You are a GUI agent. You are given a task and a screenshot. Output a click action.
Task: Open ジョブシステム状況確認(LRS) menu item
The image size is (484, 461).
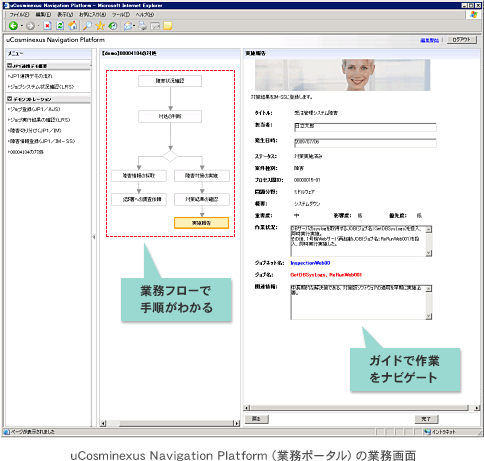pos(41,87)
